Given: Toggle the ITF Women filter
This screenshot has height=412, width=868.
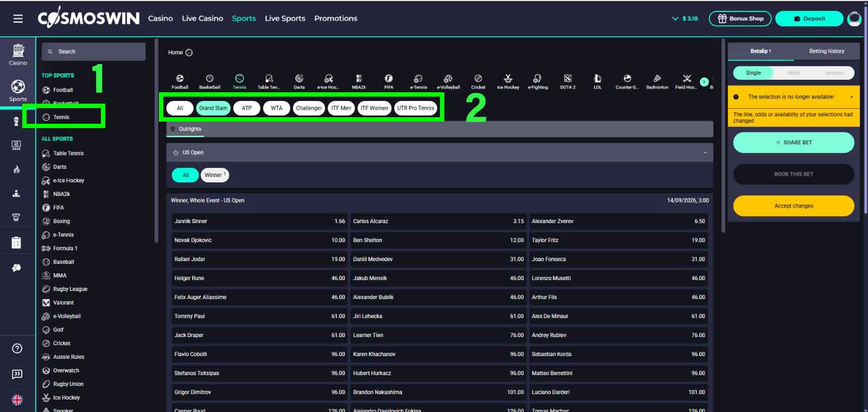Looking at the screenshot, I should [x=374, y=108].
